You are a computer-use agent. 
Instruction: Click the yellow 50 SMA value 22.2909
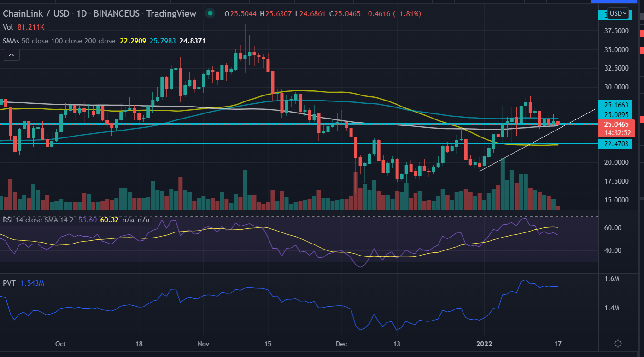(x=133, y=41)
